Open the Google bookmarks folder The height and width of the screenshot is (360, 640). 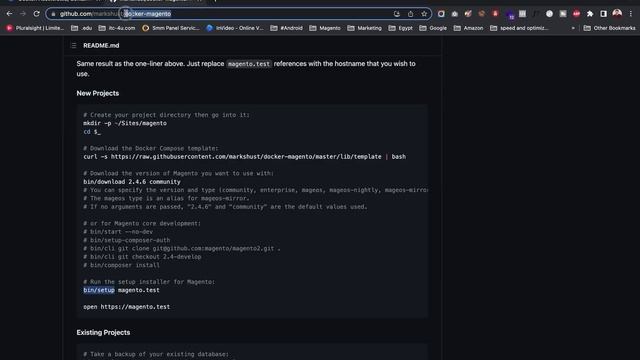pyautogui.click(x=433, y=28)
